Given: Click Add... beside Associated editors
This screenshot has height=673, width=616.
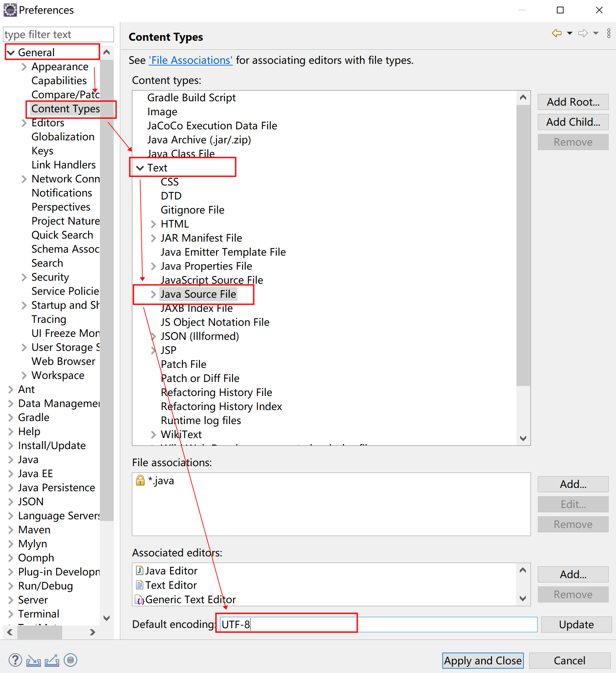Looking at the screenshot, I should click(573, 574).
